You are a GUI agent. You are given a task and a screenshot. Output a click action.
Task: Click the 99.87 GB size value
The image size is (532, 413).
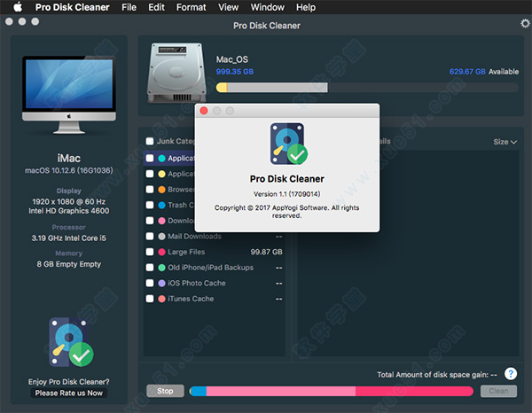pyautogui.click(x=266, y=252)
